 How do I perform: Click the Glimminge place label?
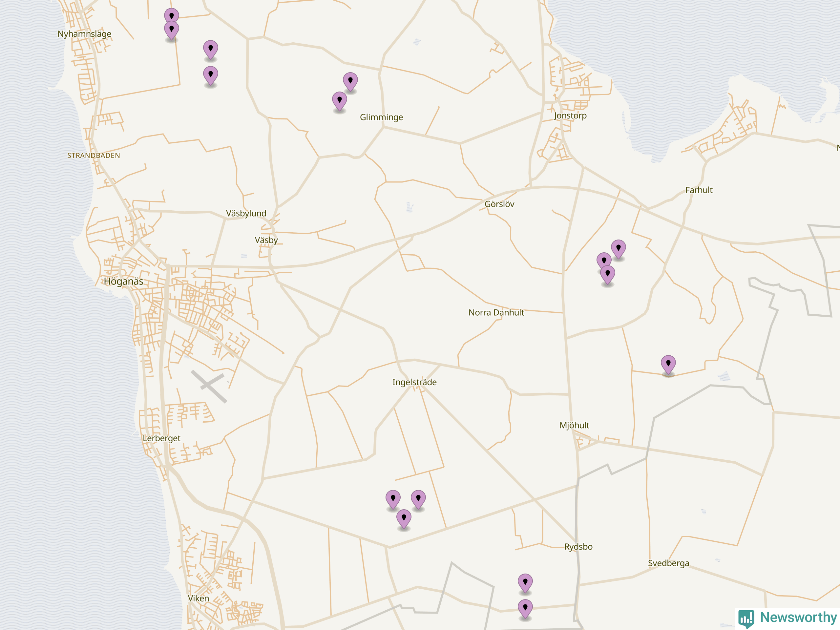[381, 117]
